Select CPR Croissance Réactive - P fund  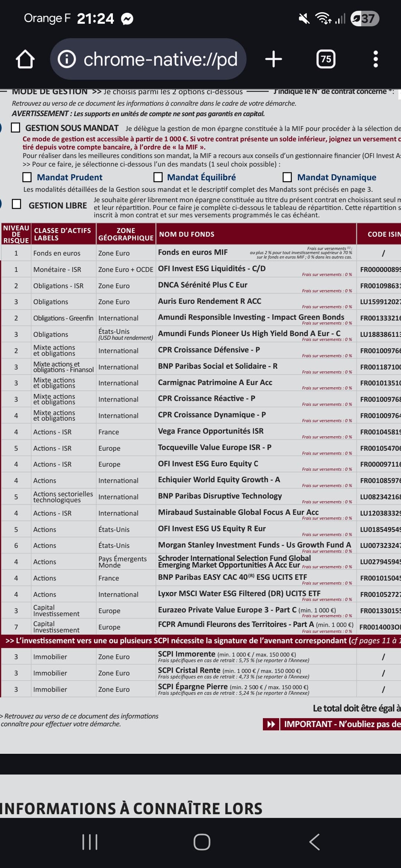tap(207, 398)
